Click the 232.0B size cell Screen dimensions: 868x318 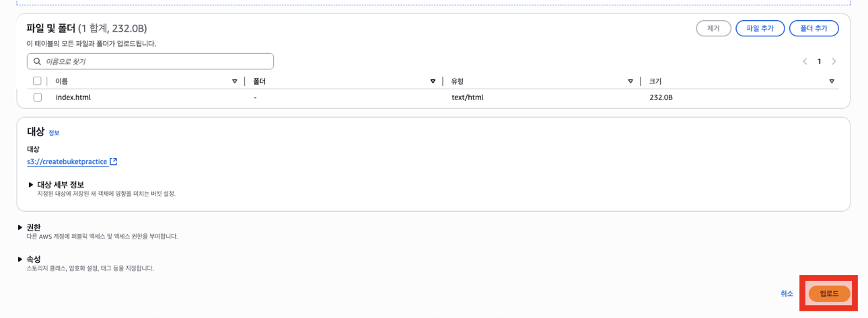pyautogui.click(x=661, y=97)
